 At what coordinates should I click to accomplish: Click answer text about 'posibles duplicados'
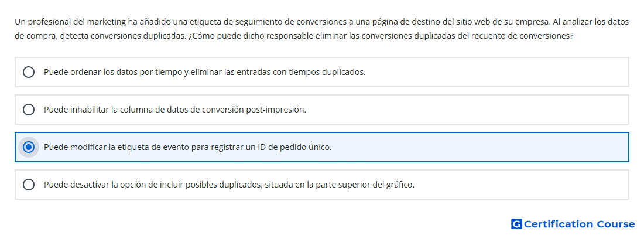coord(229,185)
